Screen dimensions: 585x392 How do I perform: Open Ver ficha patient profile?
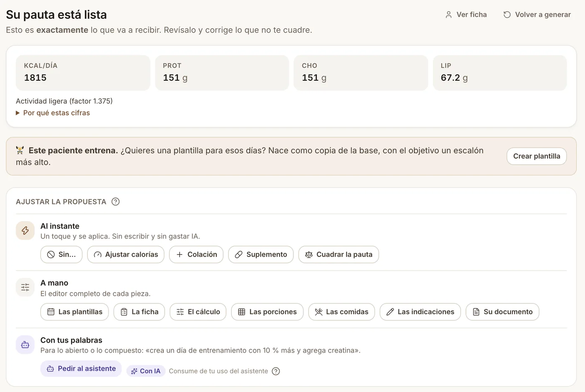click(466, 15)
